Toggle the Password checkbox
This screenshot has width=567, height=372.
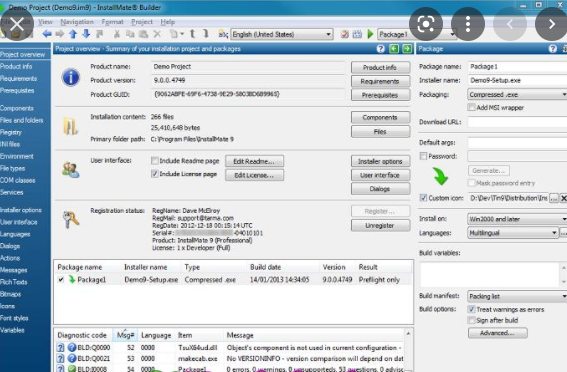click(x=423, y=156)
